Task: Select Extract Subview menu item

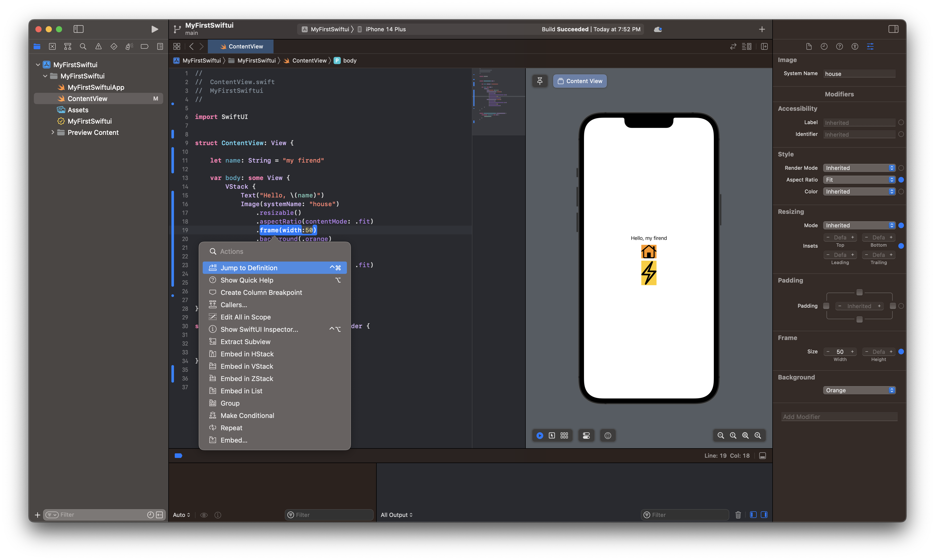Action: point(246,342)
